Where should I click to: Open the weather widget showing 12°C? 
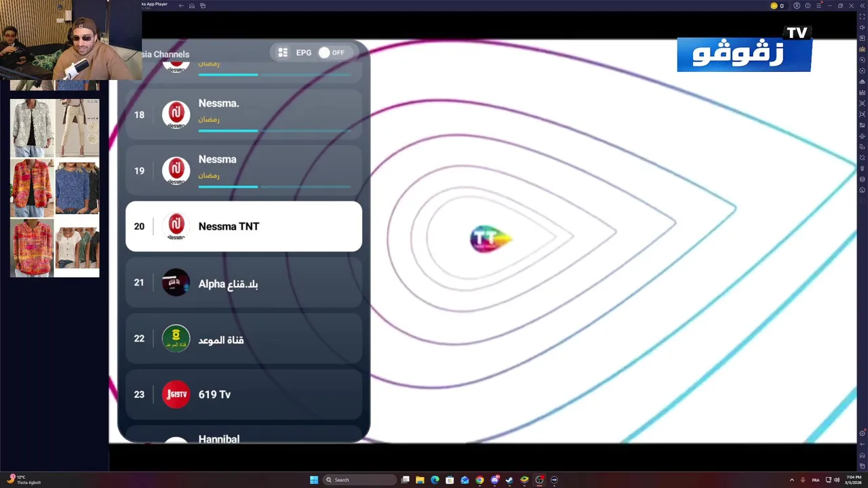(x=23, y=480)
